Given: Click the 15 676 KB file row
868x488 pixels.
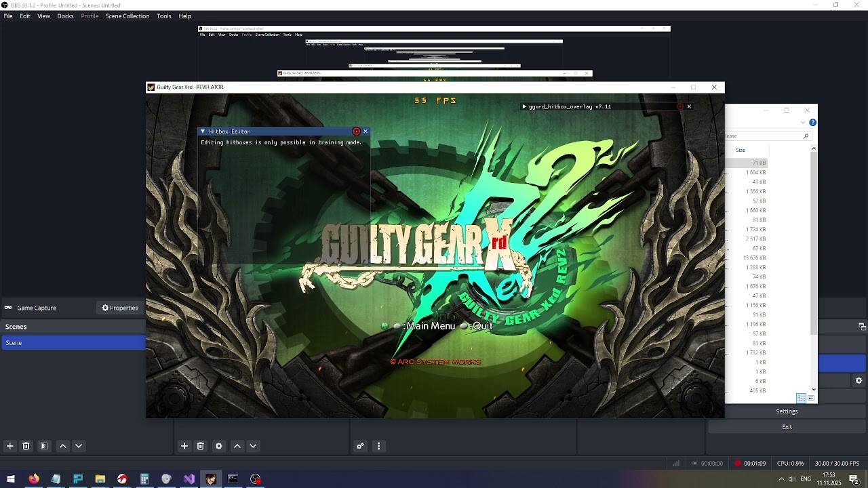Looking at the screenshot, I should pyautogui.click(x=747, y=258).
